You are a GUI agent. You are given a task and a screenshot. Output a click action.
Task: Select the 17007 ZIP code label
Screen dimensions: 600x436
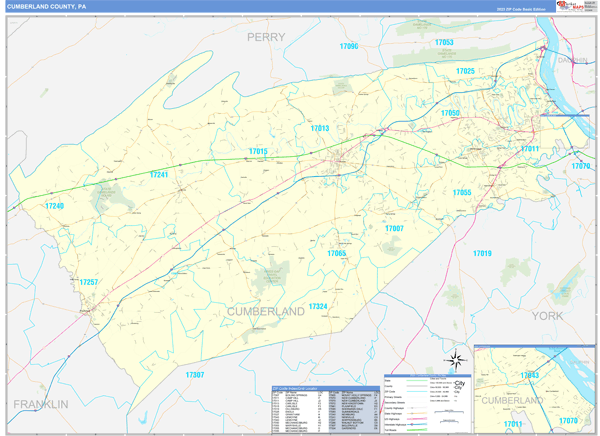[x=394, y=229]
